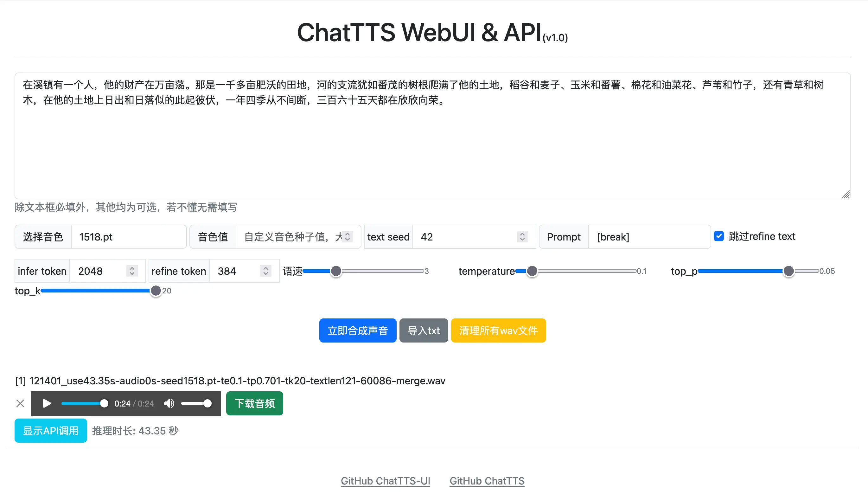Remove audio result with X icon
Image resolution: width=868 pixels, height=500 pixels.
point(20,403)
